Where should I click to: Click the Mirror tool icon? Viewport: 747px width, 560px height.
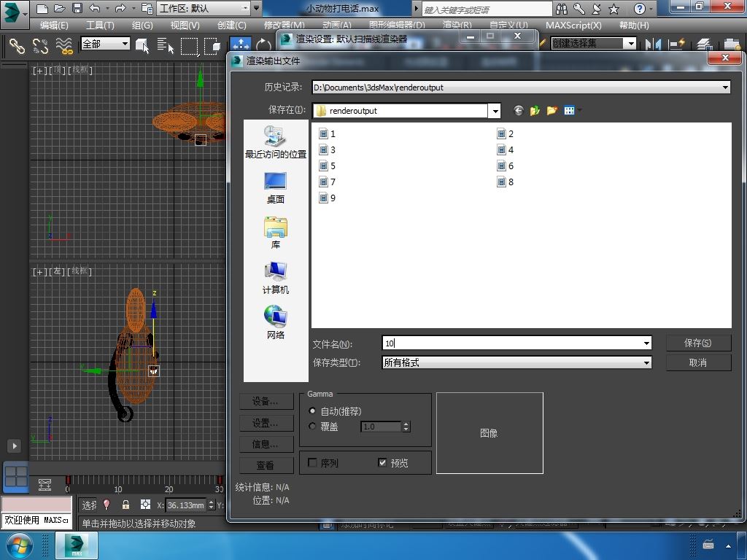click(x=653, y=44)
